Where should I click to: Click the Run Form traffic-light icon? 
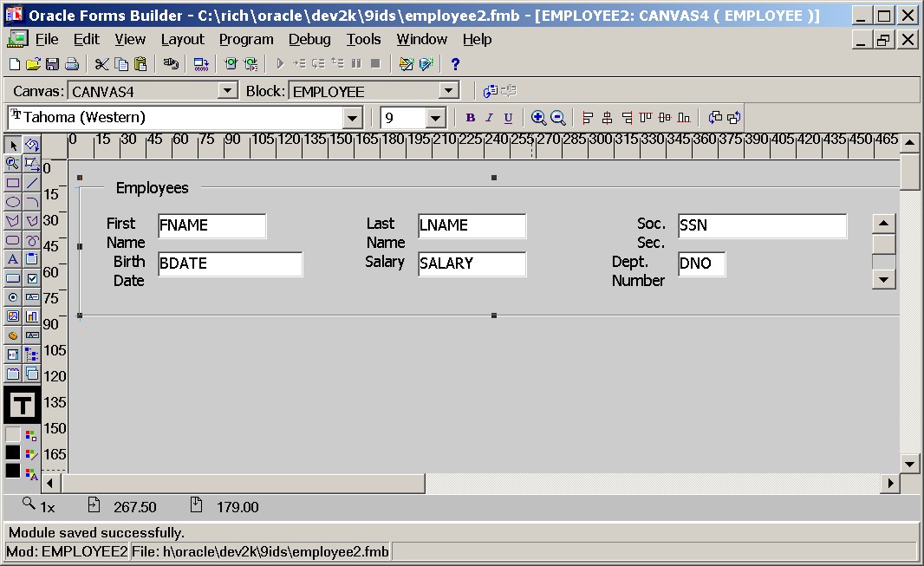click(x=231, y=63)
